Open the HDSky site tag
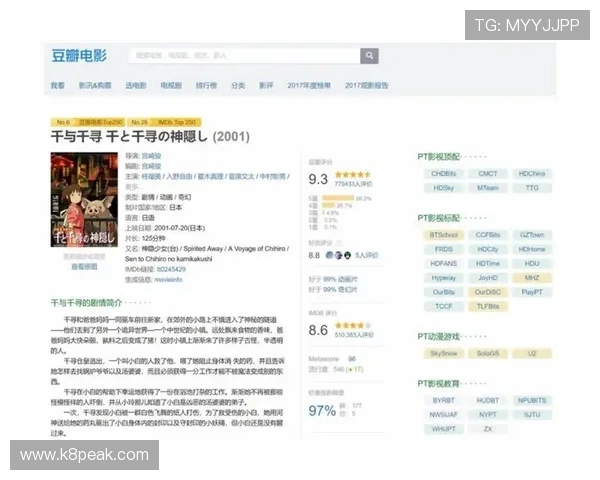The width and height of the screenshot is (600, 480). (x=444, y=188)
